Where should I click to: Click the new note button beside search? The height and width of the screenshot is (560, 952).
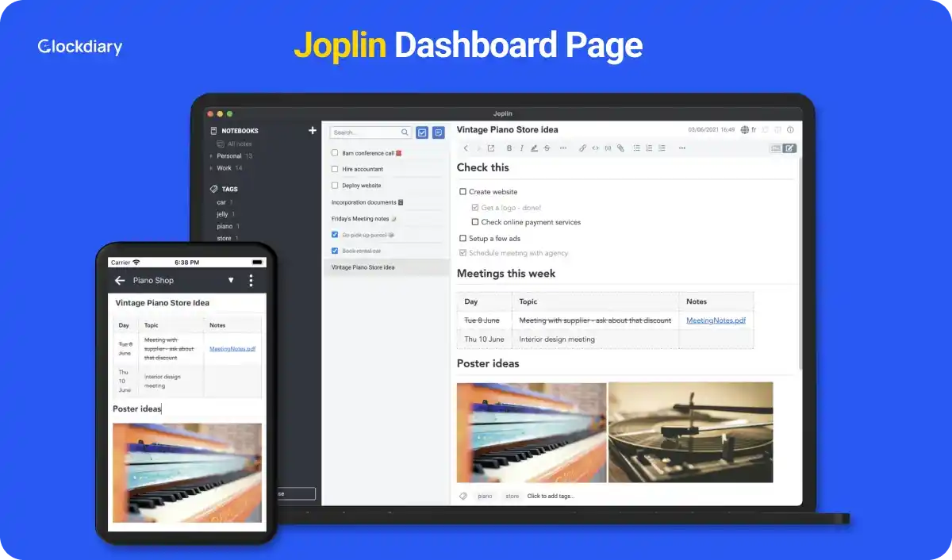pos(438,132)
